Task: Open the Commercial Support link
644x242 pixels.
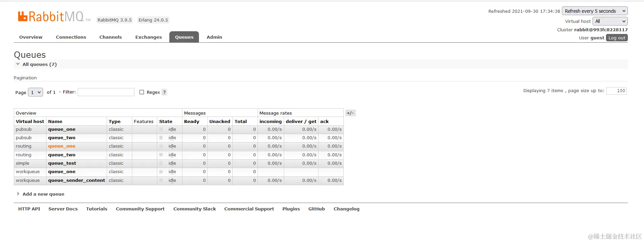Action: coord(249,209)
